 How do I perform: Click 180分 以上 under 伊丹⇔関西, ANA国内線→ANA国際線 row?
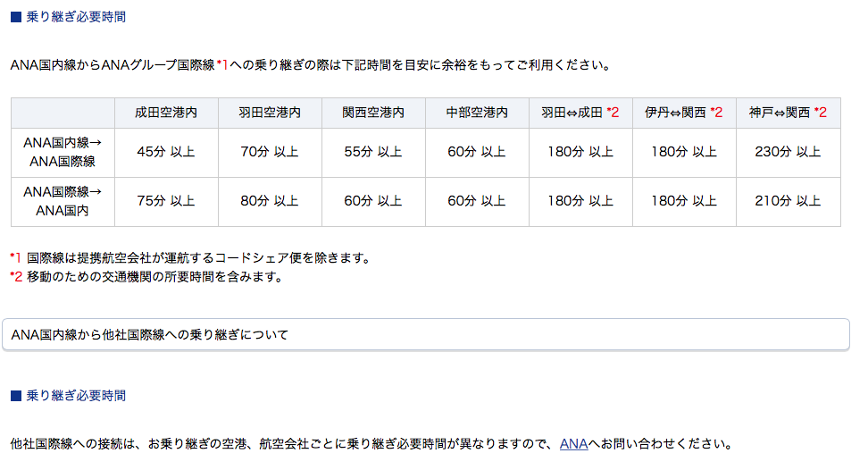(x=684, y=152)
